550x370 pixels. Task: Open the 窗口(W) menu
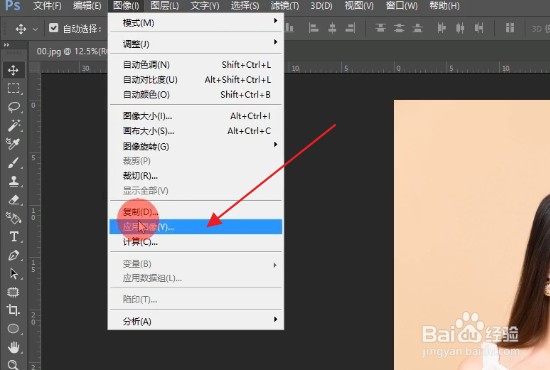click(x=402, y=6)
